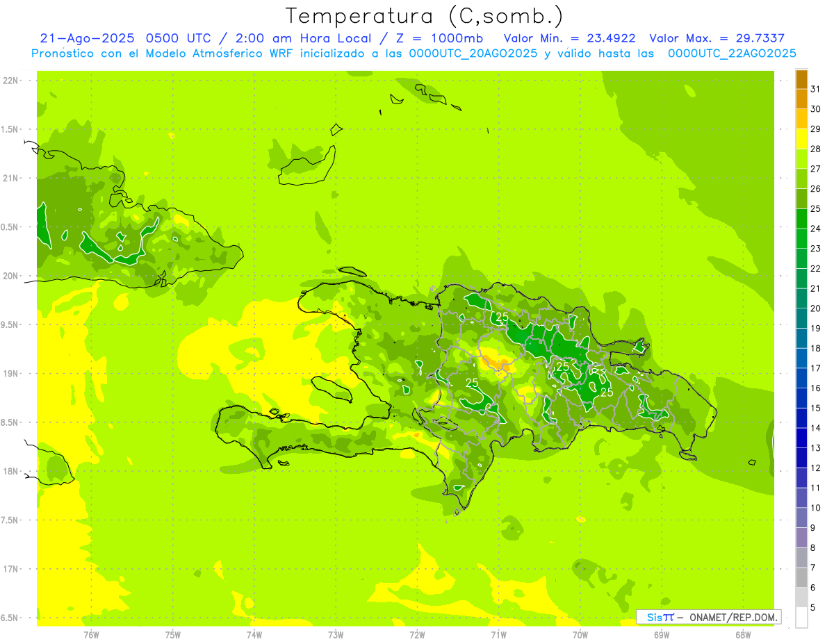The width and height of the screenshot is (834, 644).
Task: Click the legend value 17
Action: coord(816,368)
